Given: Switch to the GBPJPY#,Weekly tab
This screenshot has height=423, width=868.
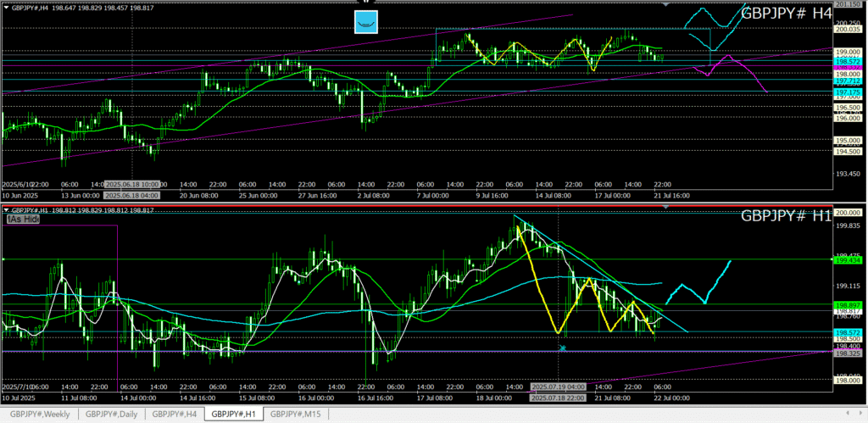Looking at the screenshot, I should click(x=39, y=415).
